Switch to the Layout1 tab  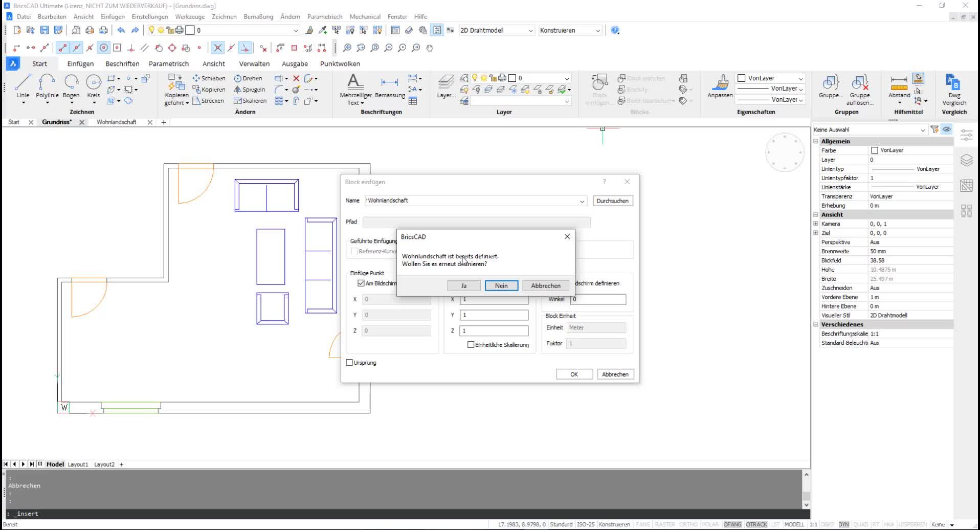tap(78, 465)
